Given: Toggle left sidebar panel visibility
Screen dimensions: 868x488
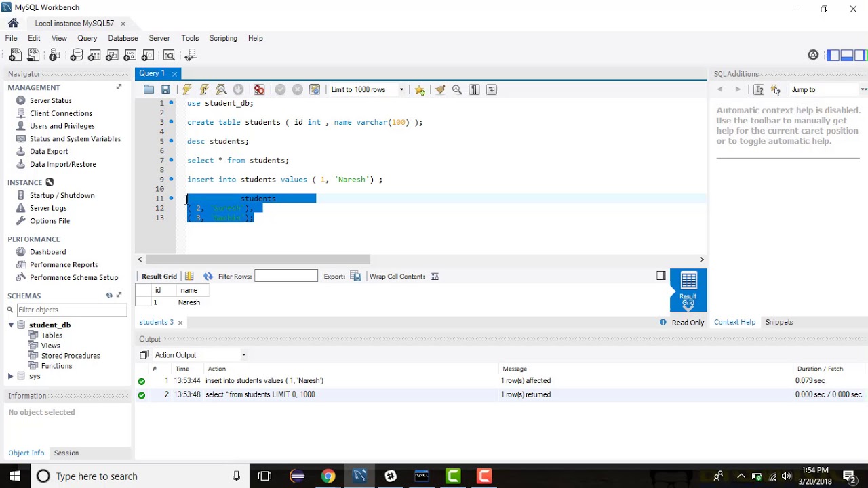Looking at the screenshot, I should pyautogui.click(x=833, y=55).
